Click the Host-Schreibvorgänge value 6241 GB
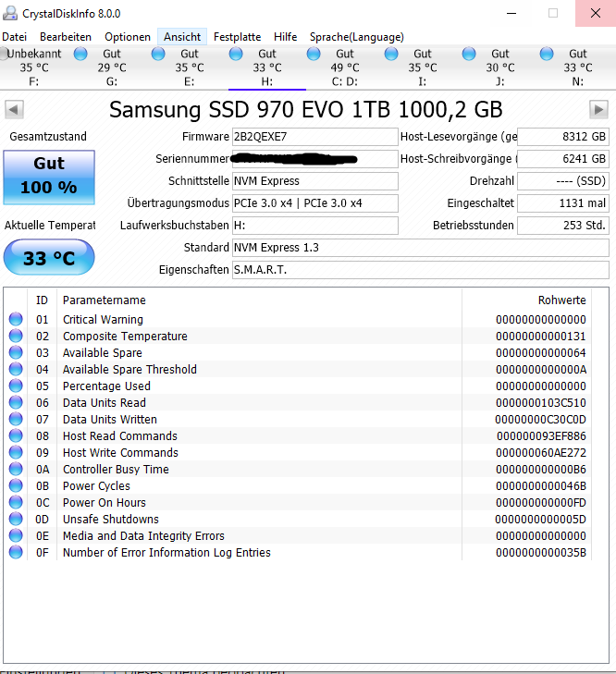This screenshot has width=616, height=674. coord(563,159)
